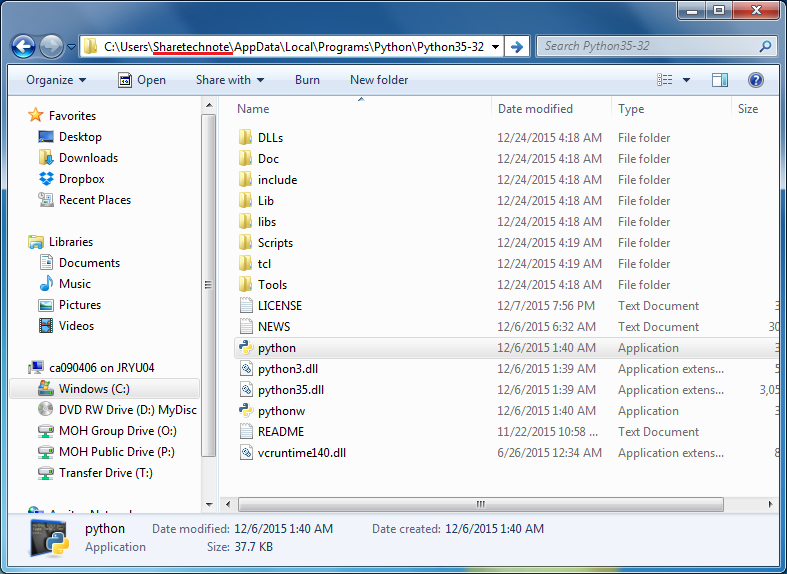Open Desktop in Favorites

pos(70,136)
